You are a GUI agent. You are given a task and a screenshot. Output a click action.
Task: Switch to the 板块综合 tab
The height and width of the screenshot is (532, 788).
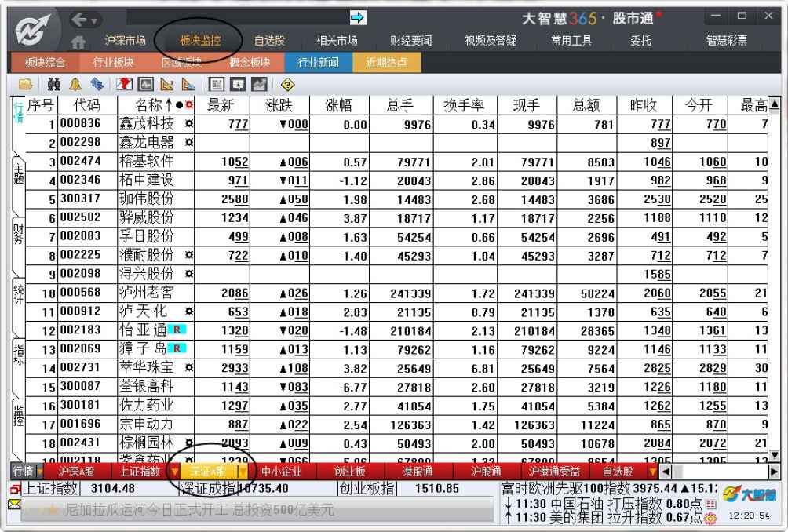(45, 63)
